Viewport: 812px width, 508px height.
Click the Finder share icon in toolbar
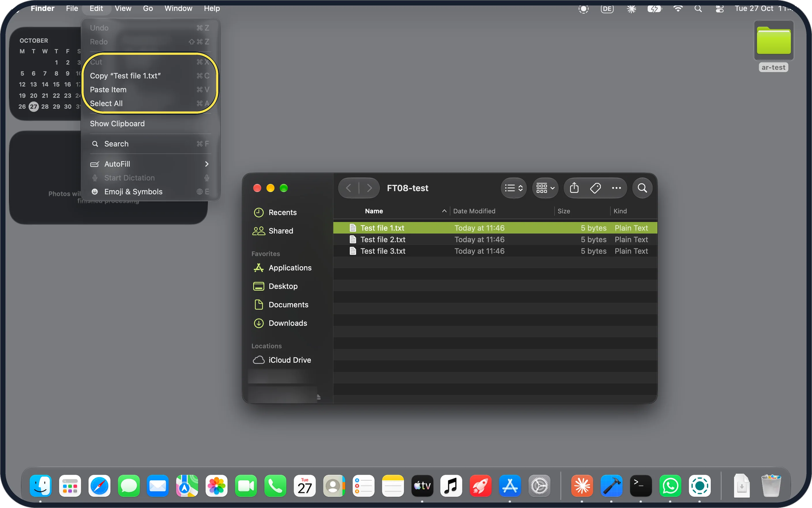pos(574,188)
